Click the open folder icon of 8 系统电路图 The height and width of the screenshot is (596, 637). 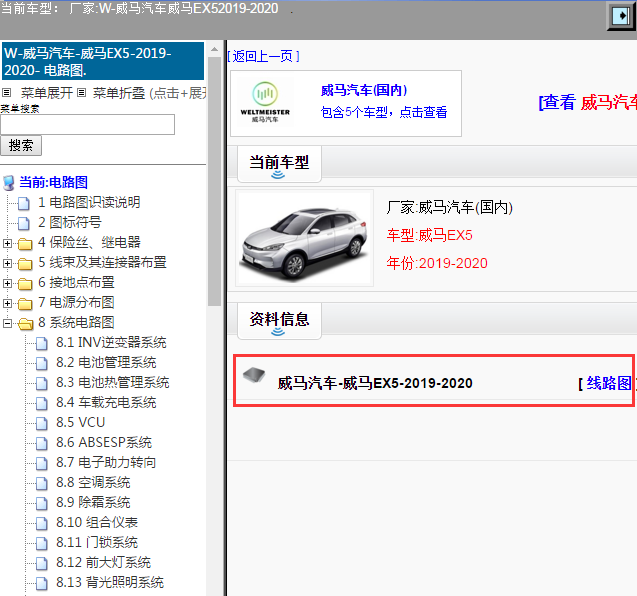(x=26, y=323)
